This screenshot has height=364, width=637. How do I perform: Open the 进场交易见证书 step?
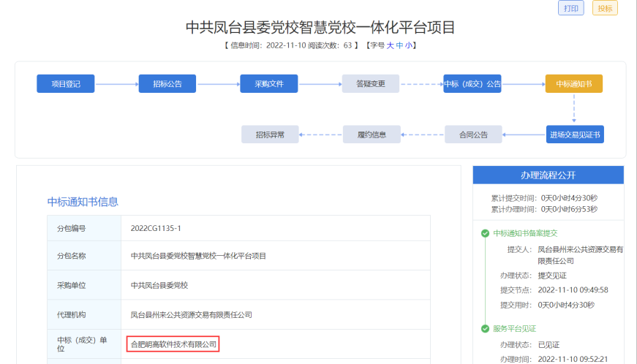pyautogui.click(x=575, y=134)
